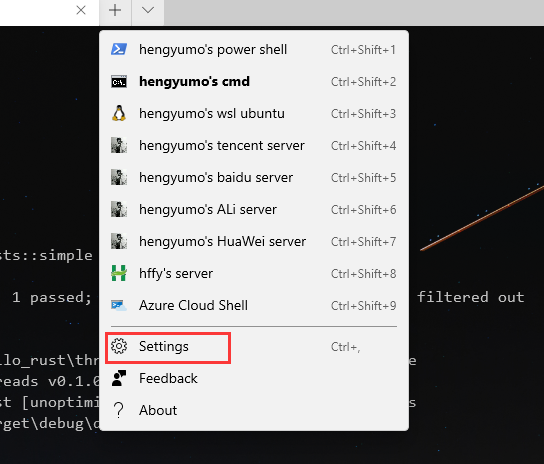544x464 pixels.
Task: Open hengyumo's power shell profile
Action: coord(254,50)
